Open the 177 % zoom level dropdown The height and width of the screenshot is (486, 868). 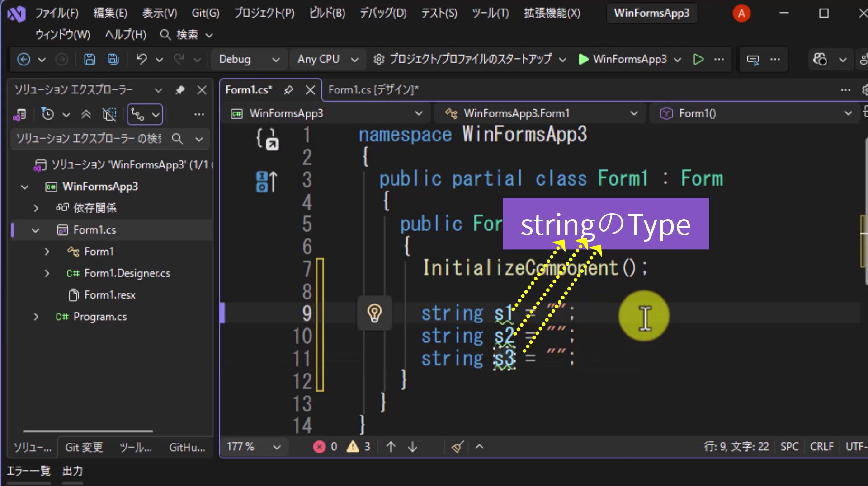pos(254,447)
